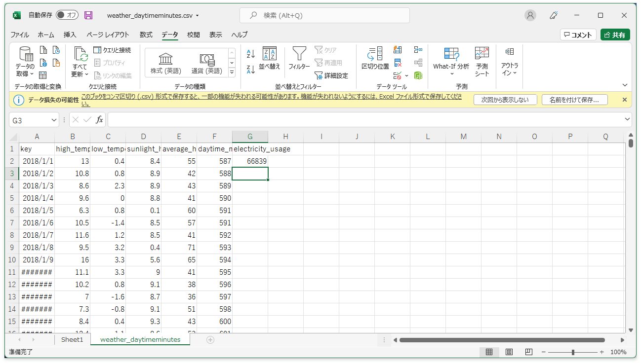Open Queries & Connections (クエリと接続) pane

[x=112, y=50]
